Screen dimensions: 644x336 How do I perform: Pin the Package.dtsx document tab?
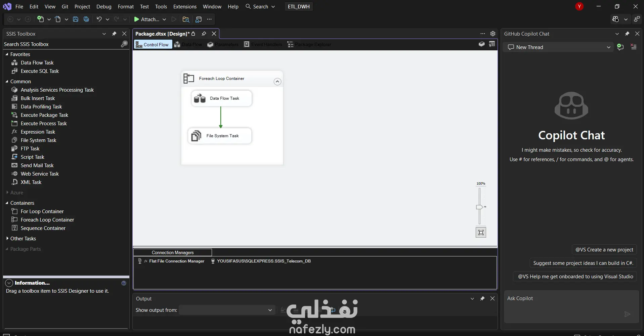(x=204, y=34)
